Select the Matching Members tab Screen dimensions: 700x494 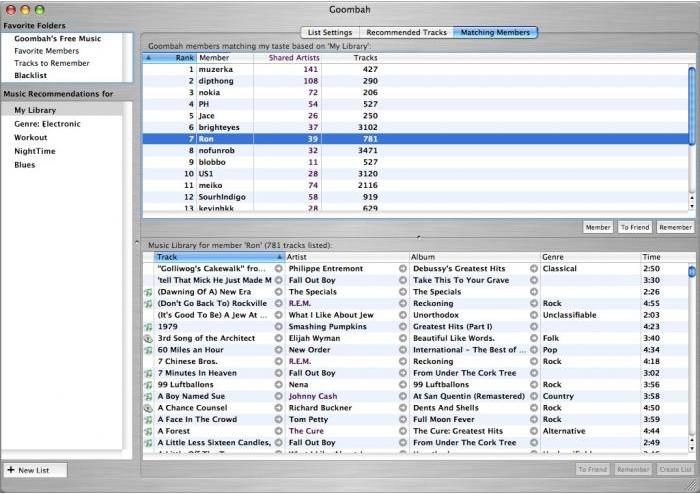click(x=495, y=32)
